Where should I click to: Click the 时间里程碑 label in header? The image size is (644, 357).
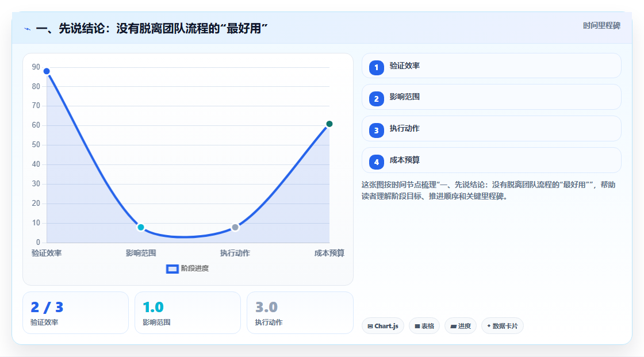pos(601,26)
